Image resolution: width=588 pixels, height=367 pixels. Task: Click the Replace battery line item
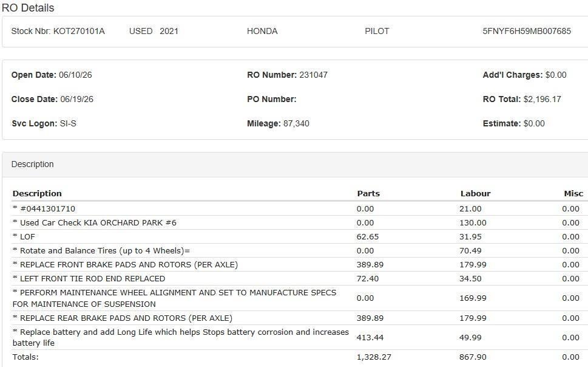click(x=300, y=337)
